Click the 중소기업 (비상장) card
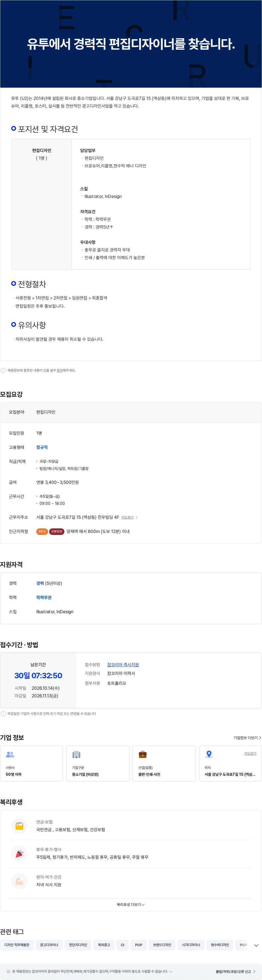 click(98, 763)
